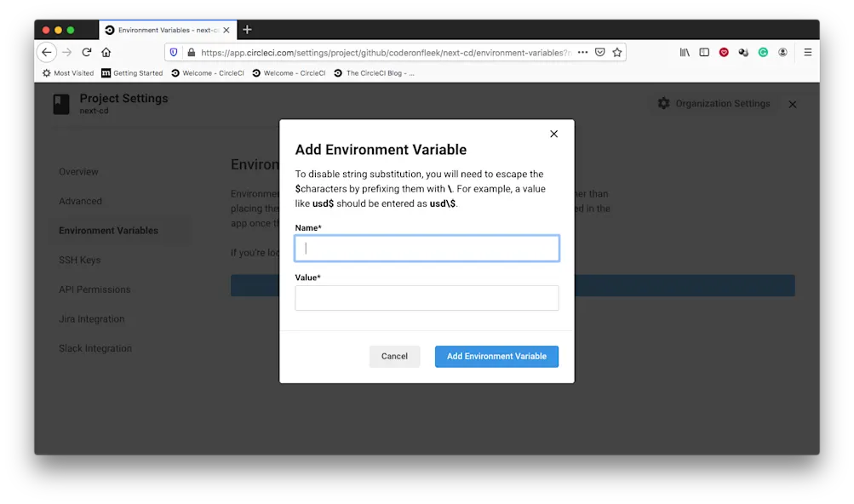The image size is (854, 504).
Task: Open the Firefox Library icon
Action: 684,52
